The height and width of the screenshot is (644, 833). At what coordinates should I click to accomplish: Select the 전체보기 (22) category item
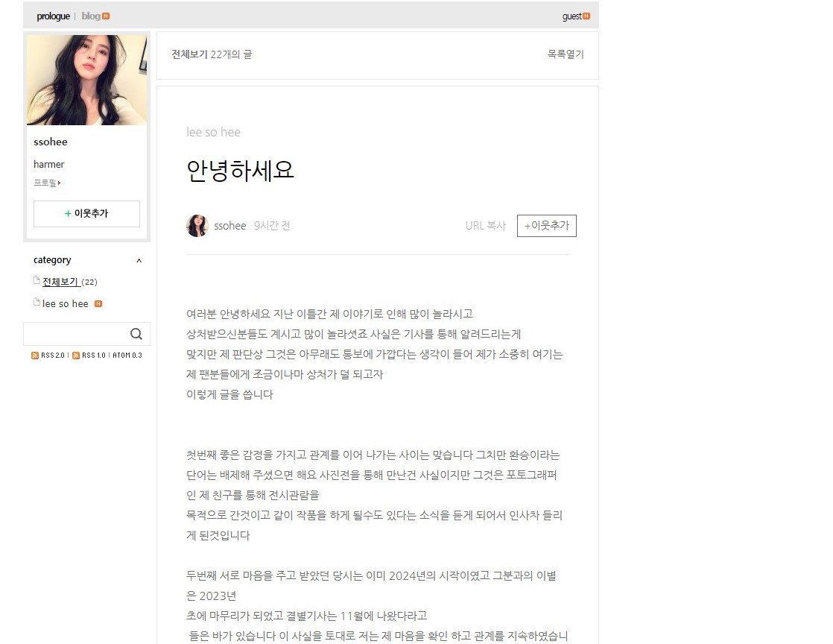tap(69, 282)
